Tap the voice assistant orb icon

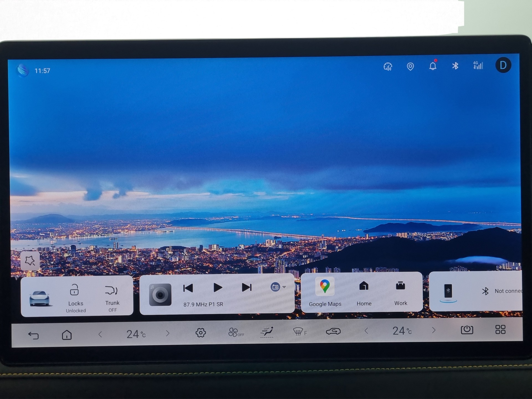[x=23, y=70]
